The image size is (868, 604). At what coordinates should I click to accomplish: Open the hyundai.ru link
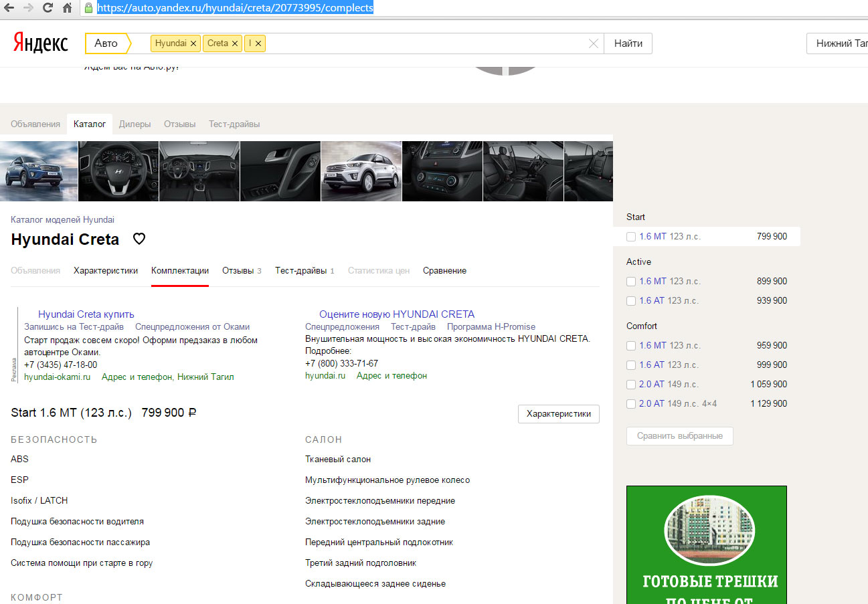[x=325, y=377]
